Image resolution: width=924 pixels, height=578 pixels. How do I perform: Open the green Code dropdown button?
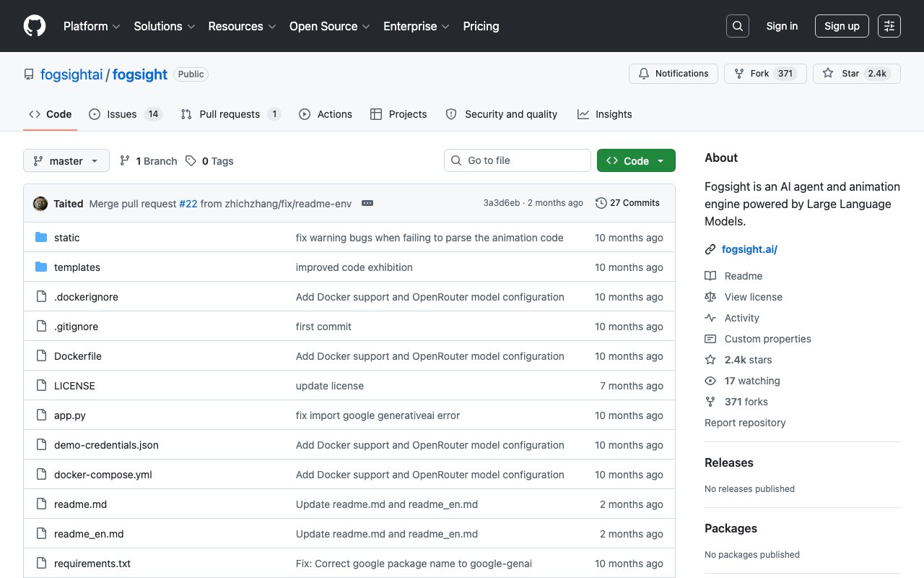point(636,160)
